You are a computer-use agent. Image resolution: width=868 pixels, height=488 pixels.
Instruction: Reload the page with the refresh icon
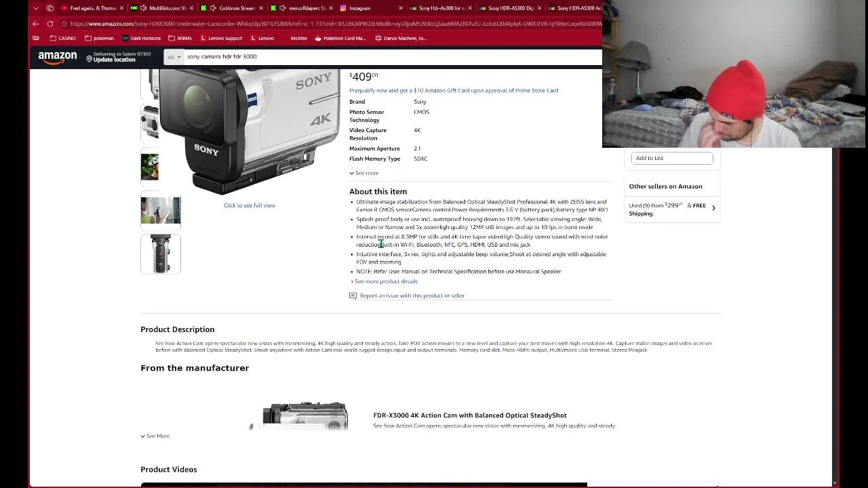pos(50,24)
